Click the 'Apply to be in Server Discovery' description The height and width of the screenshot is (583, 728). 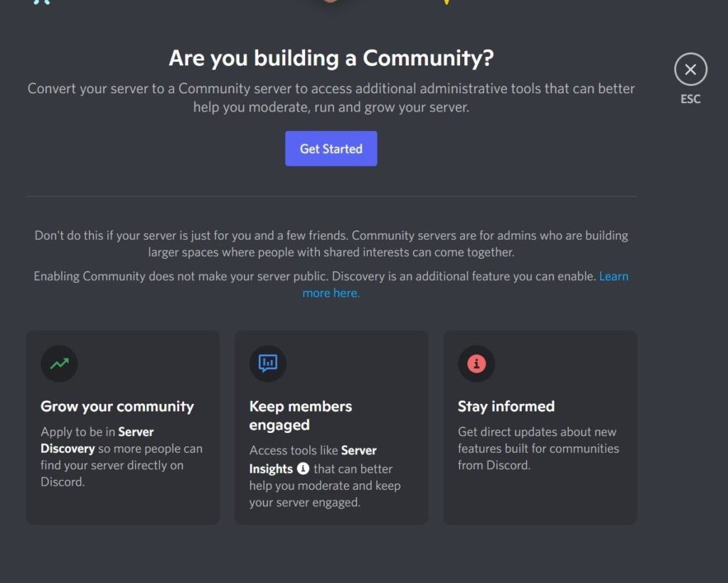point(122,456)
